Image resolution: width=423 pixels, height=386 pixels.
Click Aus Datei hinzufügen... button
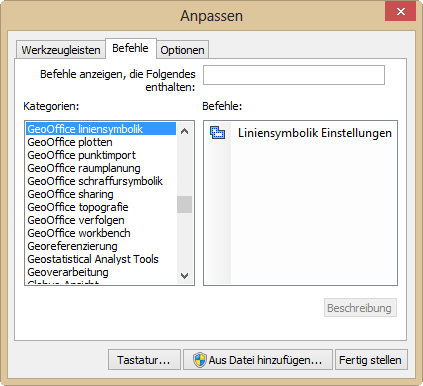(x=258, y=360)
